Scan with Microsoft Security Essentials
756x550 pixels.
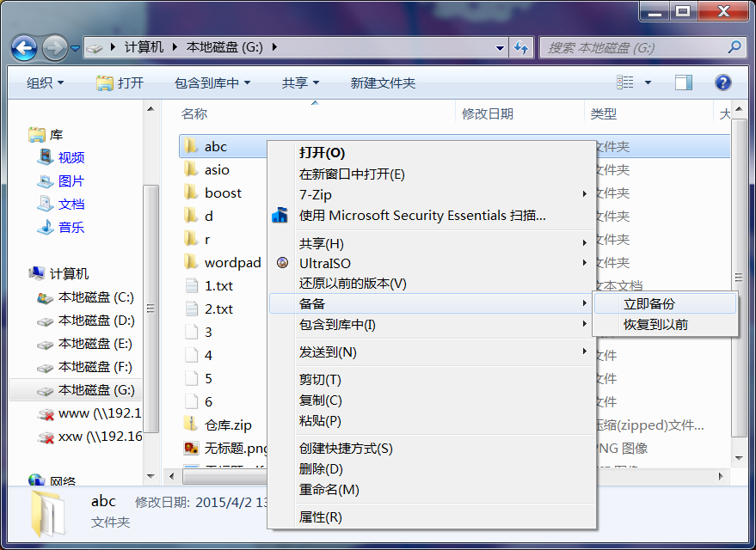pyautogui.click(x=422, y=216)
